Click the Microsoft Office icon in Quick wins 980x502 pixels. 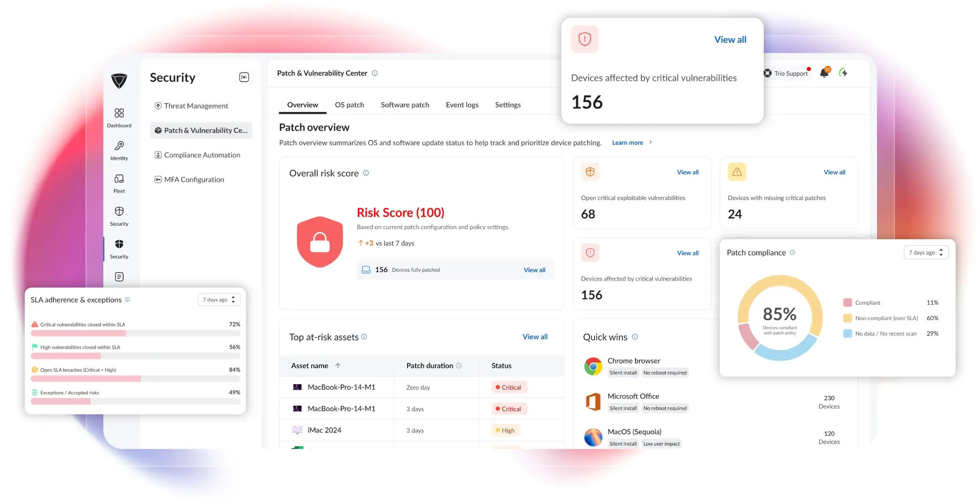pos(593,402)
